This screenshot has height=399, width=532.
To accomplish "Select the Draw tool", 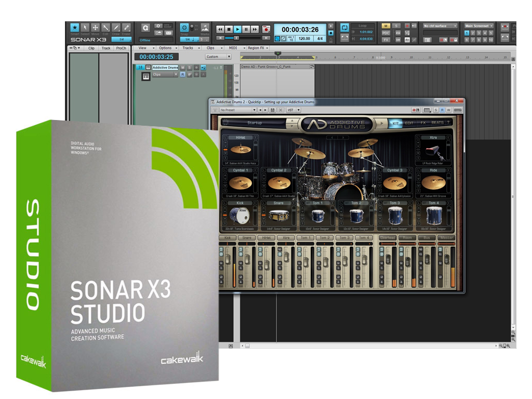I will point(116,28).
